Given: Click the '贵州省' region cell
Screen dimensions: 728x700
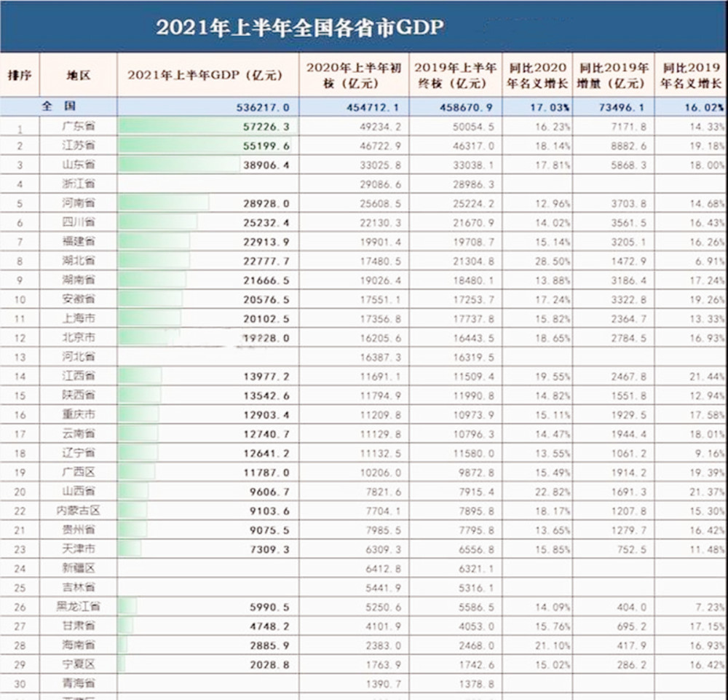Looking at the screenshot, I should (x=79, y=530).
